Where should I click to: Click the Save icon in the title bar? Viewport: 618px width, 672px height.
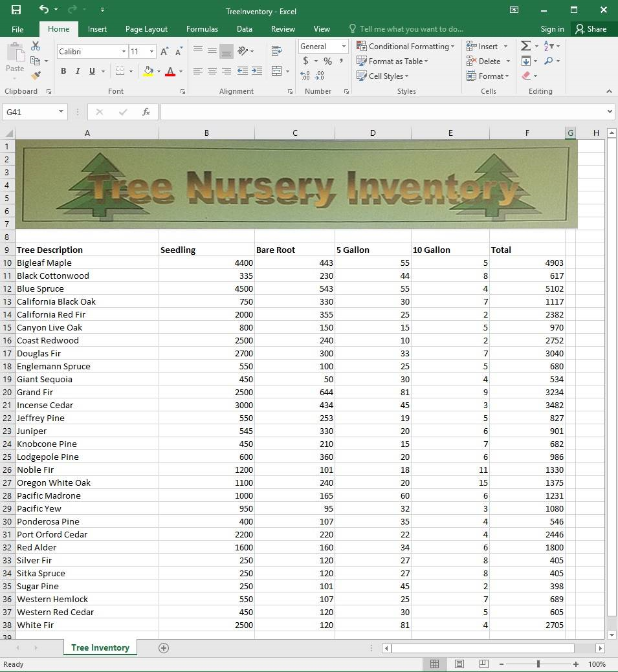(x=16, y=10)
